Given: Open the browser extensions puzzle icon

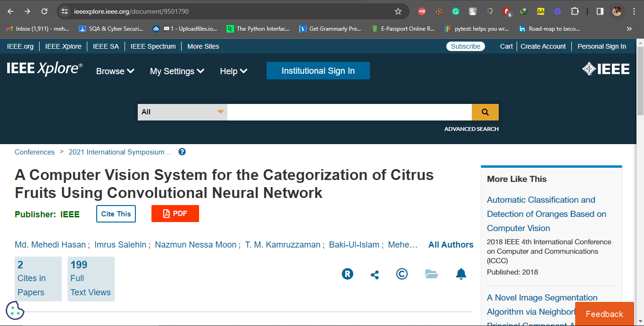Looking at the screenshot, I should coord(575,11).
